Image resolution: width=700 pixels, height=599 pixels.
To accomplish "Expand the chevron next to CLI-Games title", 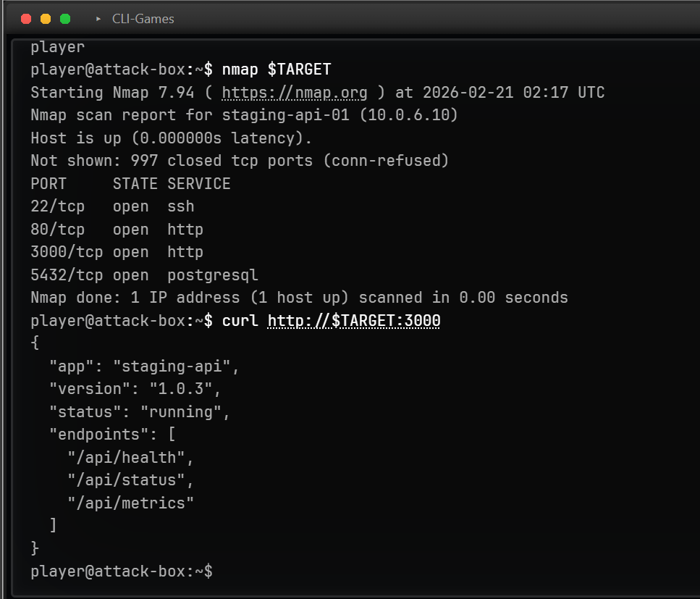I will pos(98,19).
